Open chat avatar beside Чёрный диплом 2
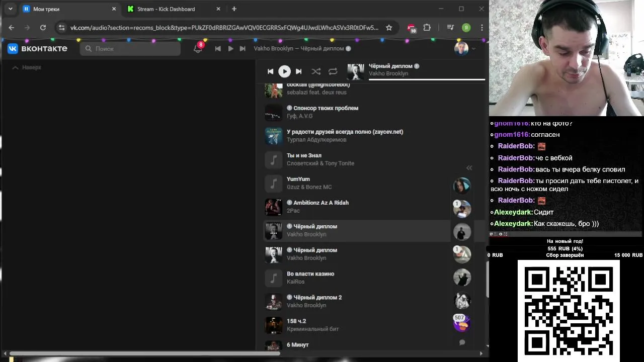The width and height of the screenshot is (644, 362). tap(462, 301)
